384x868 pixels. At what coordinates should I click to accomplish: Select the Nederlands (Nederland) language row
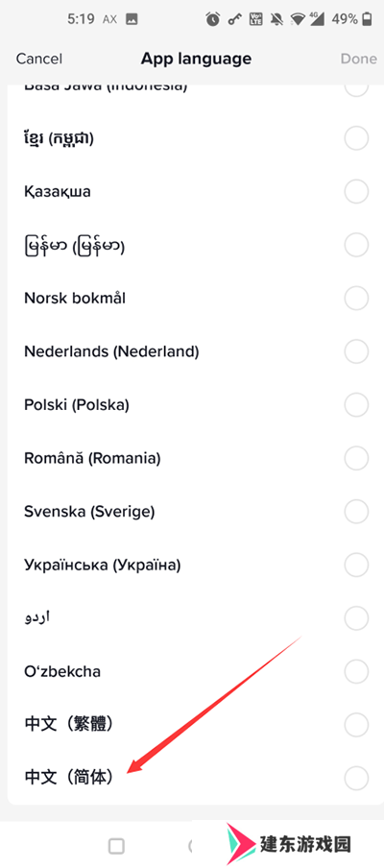click(x=192, y=351)
